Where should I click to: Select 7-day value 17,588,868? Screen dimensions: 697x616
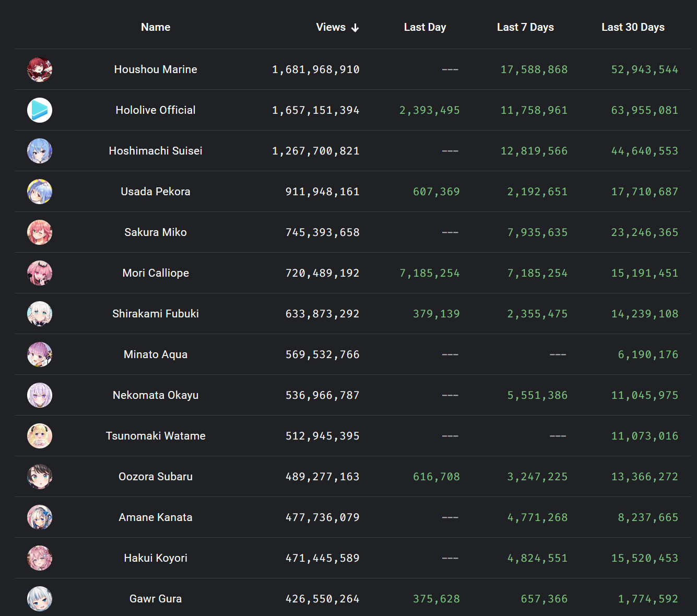click(534, 69)
